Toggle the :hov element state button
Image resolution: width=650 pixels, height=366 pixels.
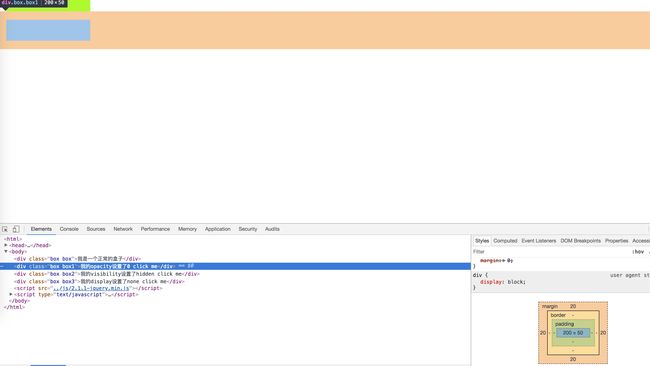click(x=638, y=252)
